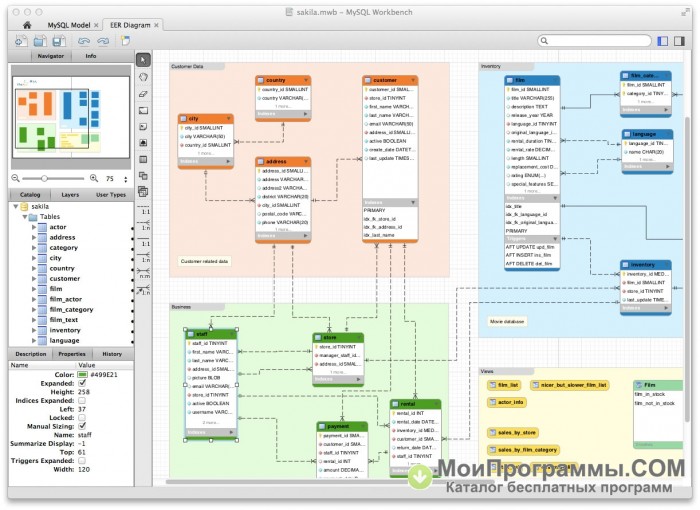This screenshot has height=510, width=700.
Task: Select the inventory table in catalog tree
Action: [x=65, y=330]
